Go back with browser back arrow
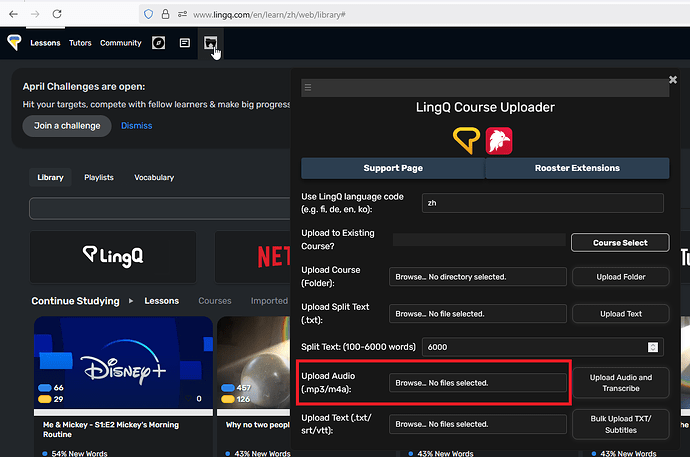The image size is (690, 457). pos(14,14)
